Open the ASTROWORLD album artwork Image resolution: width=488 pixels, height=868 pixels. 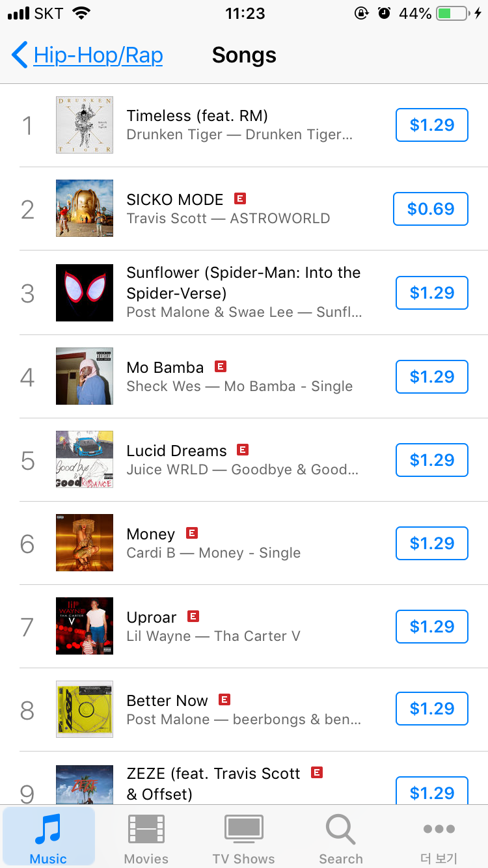click(85, 208)
